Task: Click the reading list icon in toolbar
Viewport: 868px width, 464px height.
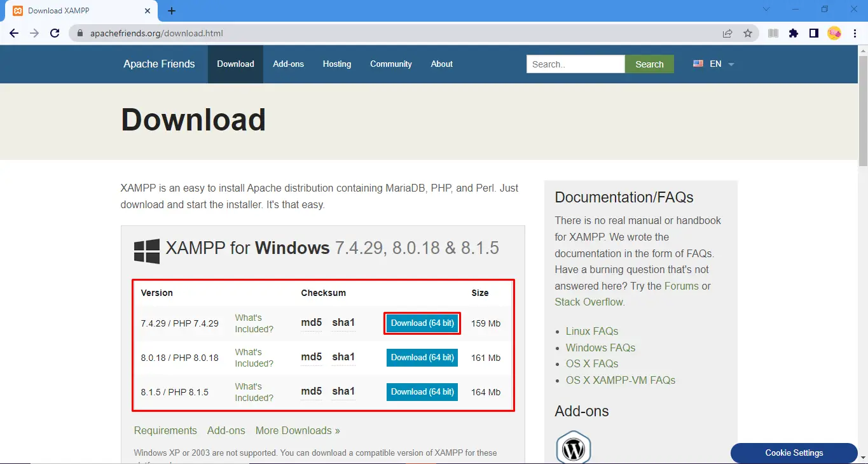Action: coord(773,33)
